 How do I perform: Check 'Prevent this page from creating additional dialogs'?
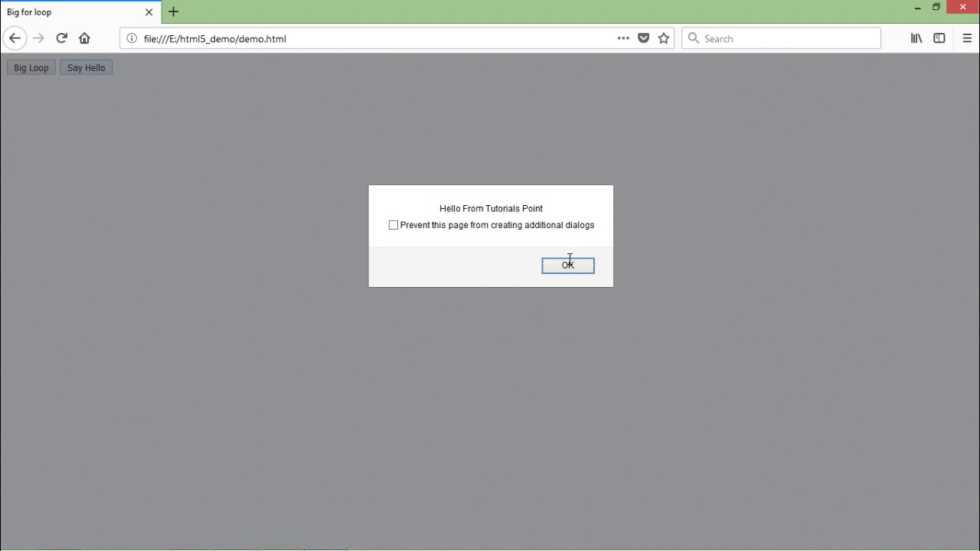coord(394,225)
